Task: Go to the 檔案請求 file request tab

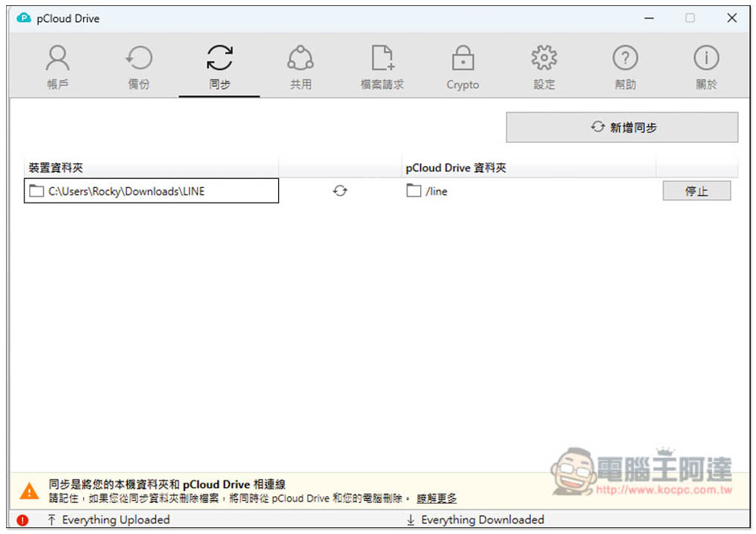Action: (x=382, y=66)
